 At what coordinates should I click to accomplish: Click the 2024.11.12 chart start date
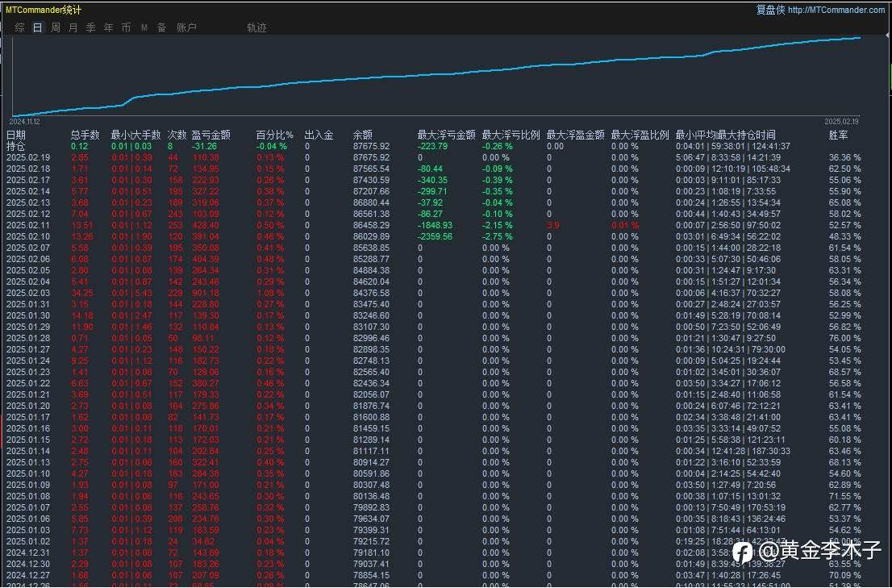point(24,122)
